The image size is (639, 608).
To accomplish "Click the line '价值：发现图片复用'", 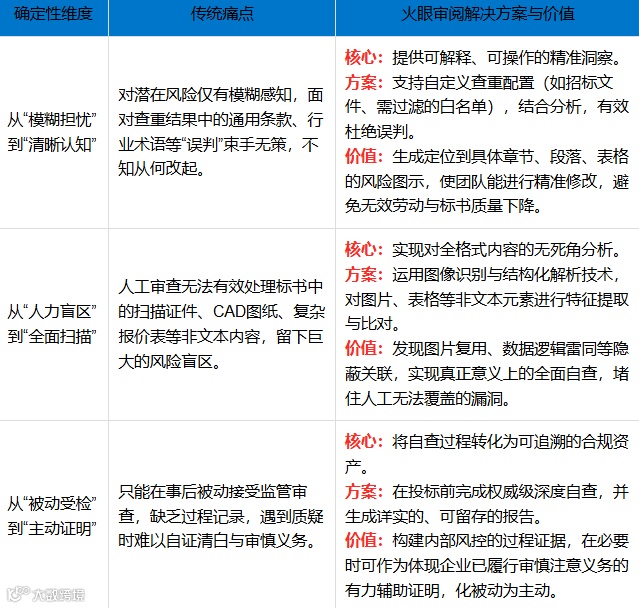I will coord(487,348).
